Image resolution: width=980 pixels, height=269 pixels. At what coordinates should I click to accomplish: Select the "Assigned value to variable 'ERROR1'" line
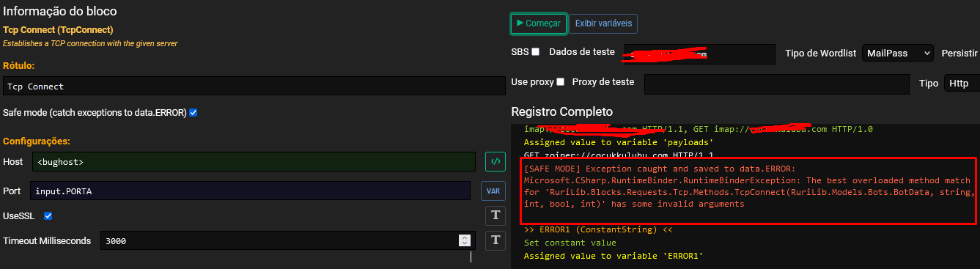[614, 256]
